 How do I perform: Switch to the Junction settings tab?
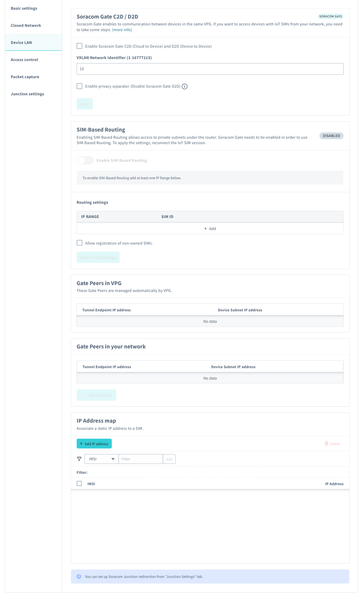(27, 94)
